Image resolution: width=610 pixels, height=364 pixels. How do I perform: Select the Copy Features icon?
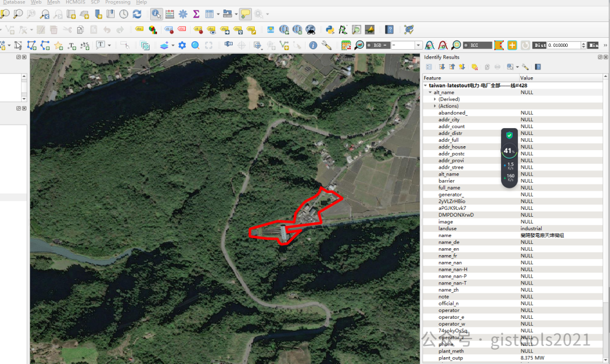[80, 29]
